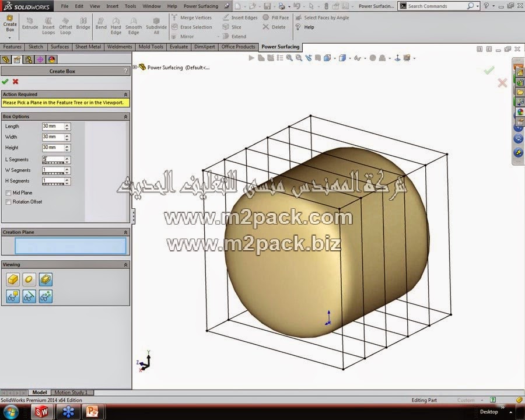The image size is (525, 420).
Task: Collapse the Box Options section
Action: click(x=125, y=117)
